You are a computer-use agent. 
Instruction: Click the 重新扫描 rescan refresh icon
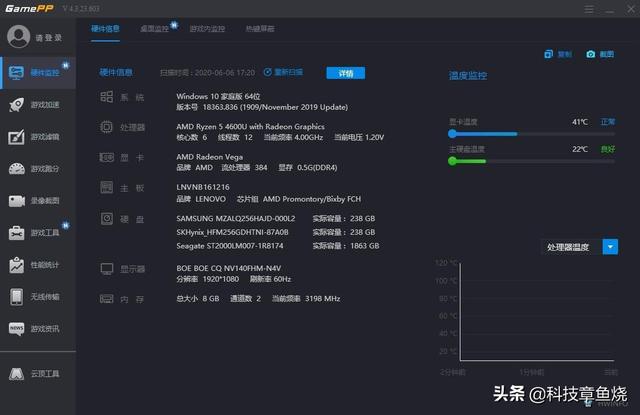coord(267,72)
